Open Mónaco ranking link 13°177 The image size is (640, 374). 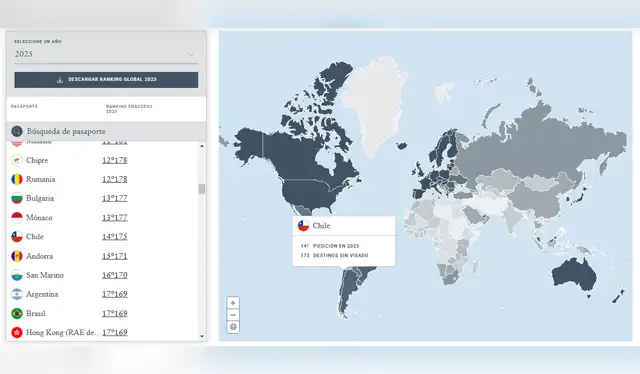(115, 218)
